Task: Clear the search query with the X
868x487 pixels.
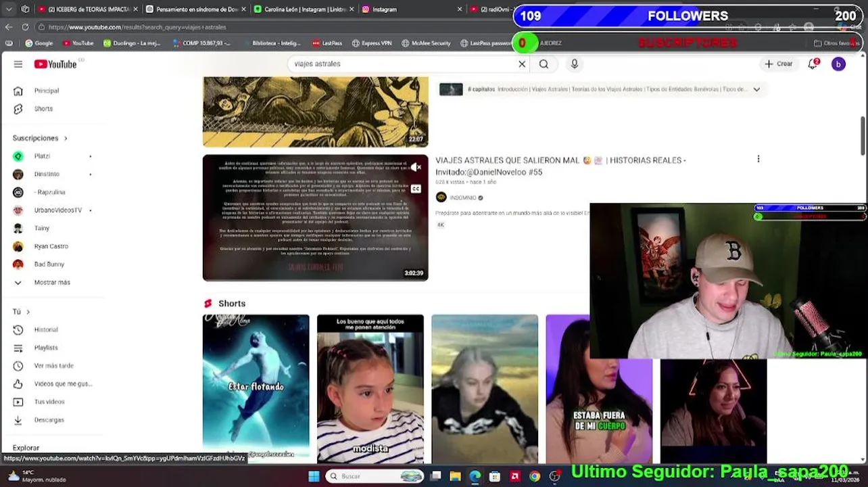Action: click(x=522, y=64)
